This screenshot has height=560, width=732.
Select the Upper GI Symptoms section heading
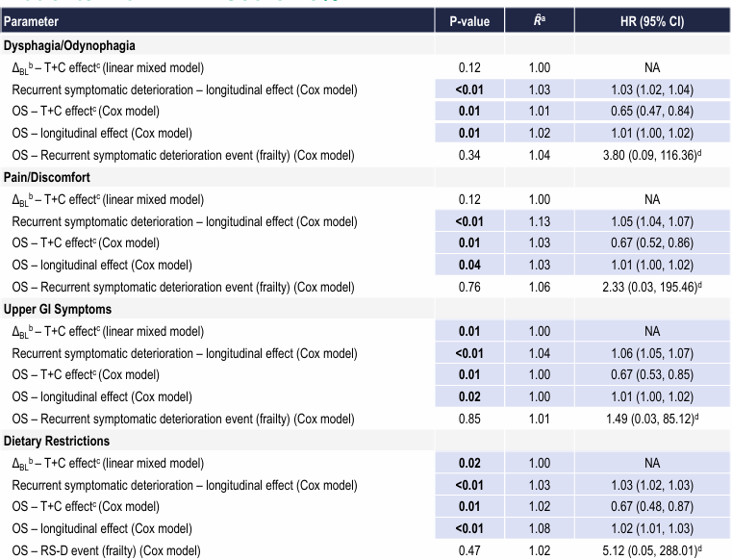click(59, 310)
